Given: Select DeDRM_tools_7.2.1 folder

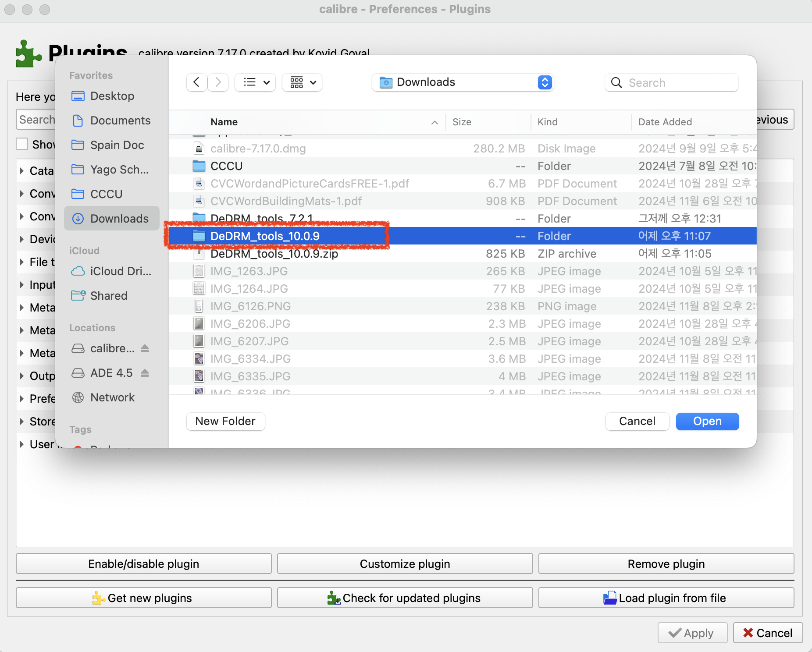Looking at the screenshot, I should pyautogui.click(x=463, y=219).
